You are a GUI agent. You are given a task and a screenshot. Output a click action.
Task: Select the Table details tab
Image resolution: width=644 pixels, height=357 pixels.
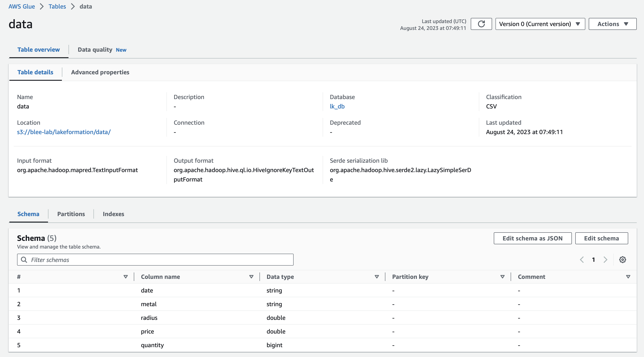tap(35, 72)
